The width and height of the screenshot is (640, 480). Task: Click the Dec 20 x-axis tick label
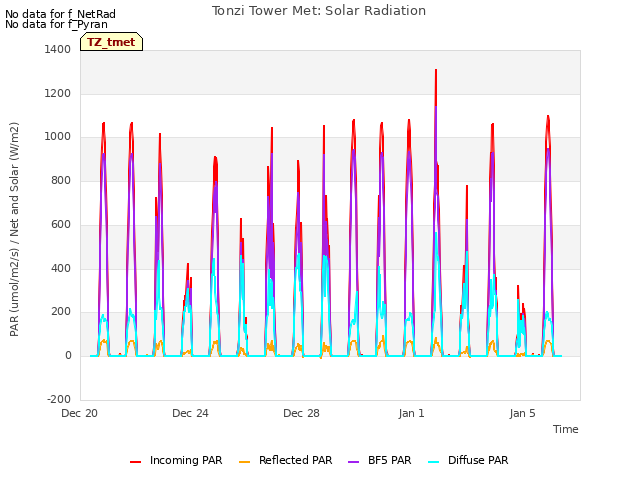[x=80, y=413]
